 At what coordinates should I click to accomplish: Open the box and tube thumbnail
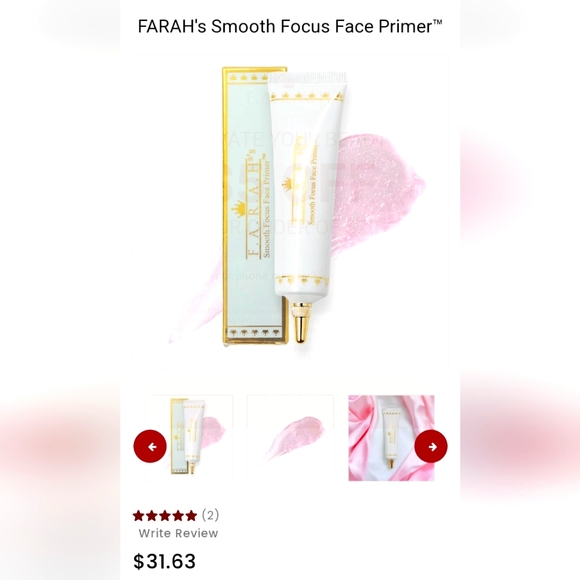tap(189, 438)
